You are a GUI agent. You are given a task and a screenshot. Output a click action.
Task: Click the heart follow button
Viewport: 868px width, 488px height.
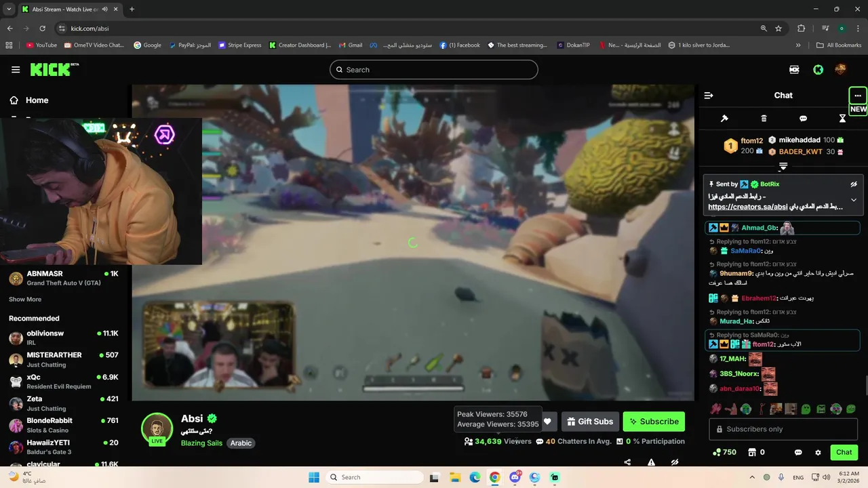[x=547, y=422]
